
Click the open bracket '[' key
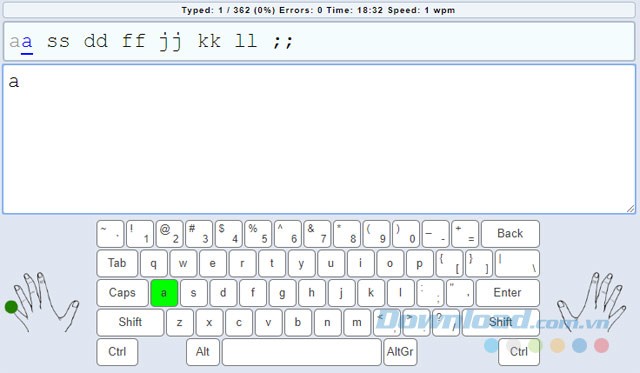pyautogui.click(x=449, y=263)
